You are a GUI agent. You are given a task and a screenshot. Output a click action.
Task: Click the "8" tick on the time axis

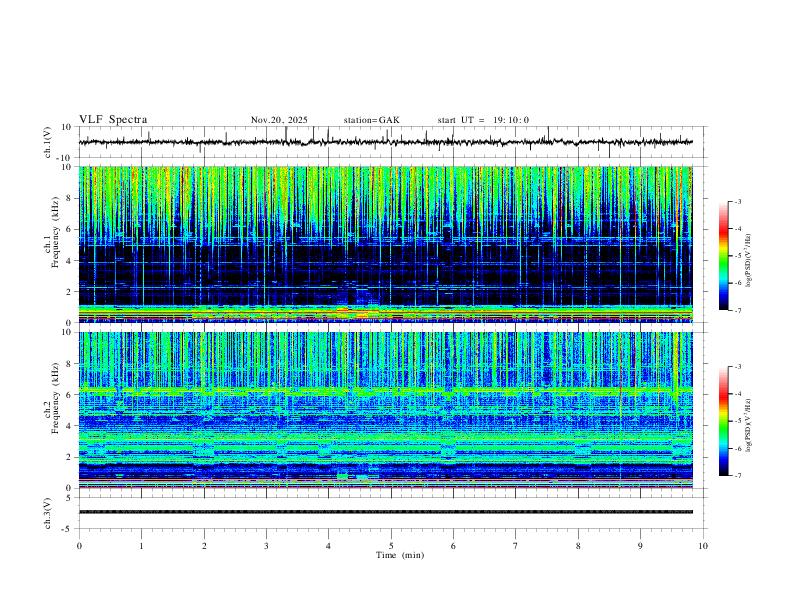click(578, 546)
